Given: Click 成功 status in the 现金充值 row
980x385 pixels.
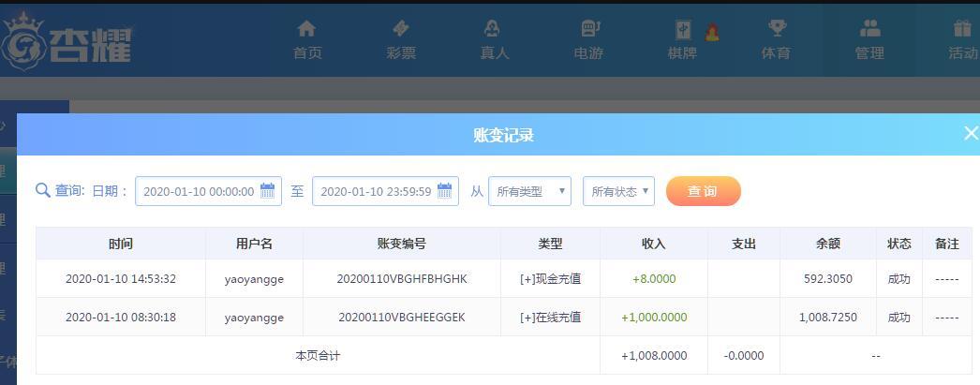Looking at the screenshot, I should click(898, 279).
